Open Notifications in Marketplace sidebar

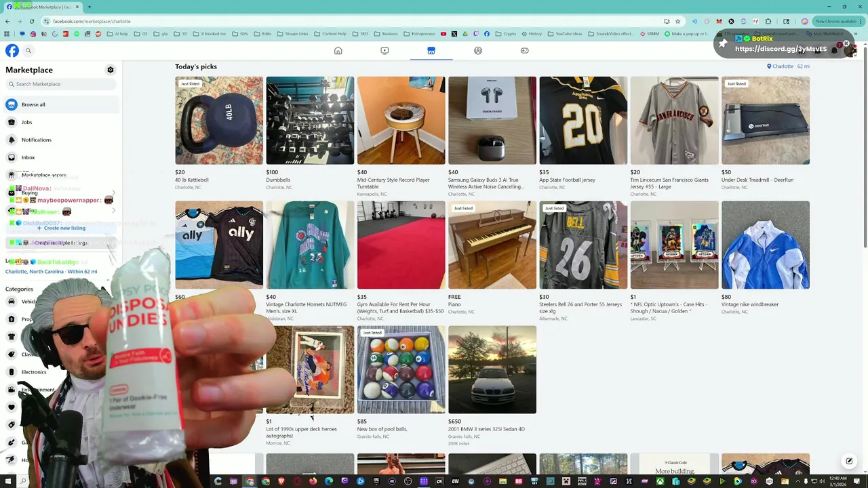point(61,140)
